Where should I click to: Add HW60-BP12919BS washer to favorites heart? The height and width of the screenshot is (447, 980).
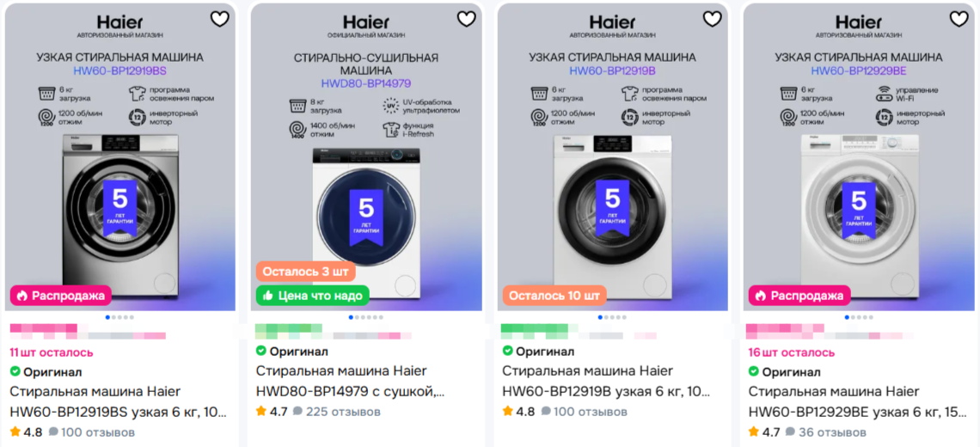click(220, 20)
